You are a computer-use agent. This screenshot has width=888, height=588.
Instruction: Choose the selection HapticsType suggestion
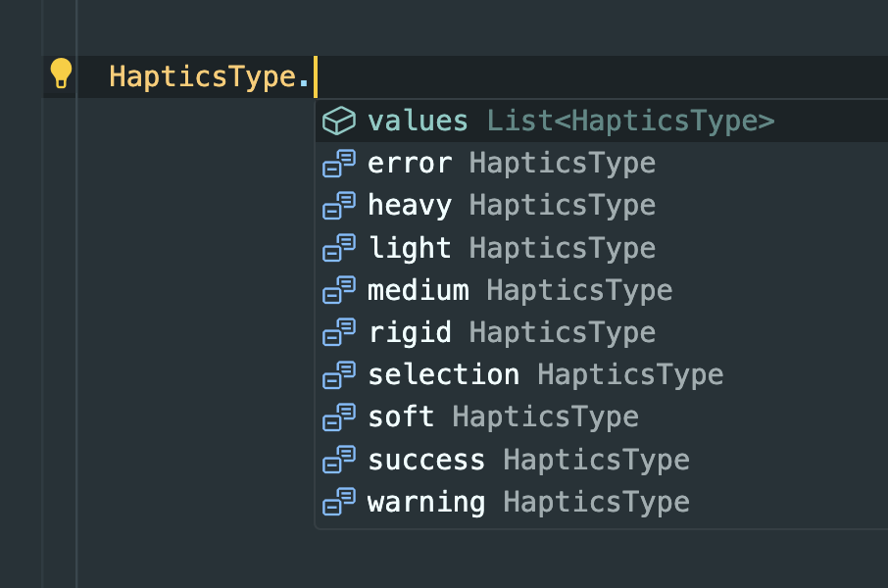pyautogui.click(x=602, y=375)
